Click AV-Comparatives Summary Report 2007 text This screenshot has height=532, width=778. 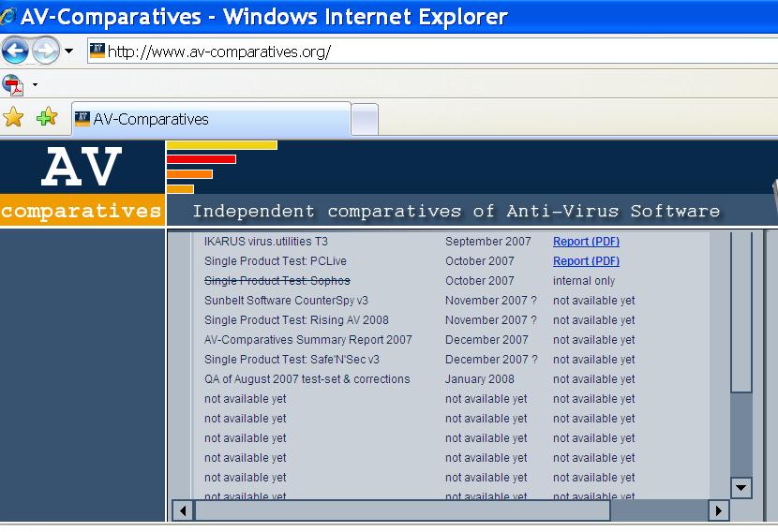point(308,340)
